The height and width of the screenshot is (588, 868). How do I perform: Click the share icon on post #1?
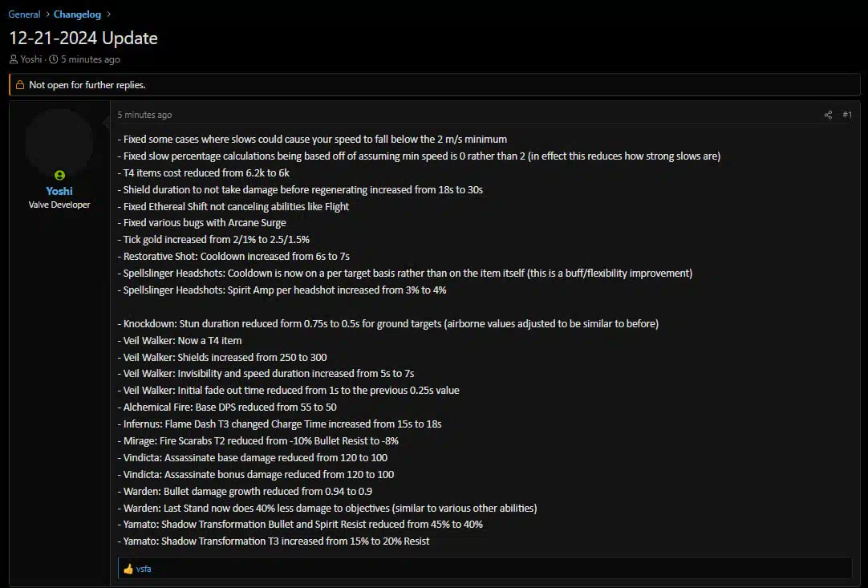click(828, 116)
